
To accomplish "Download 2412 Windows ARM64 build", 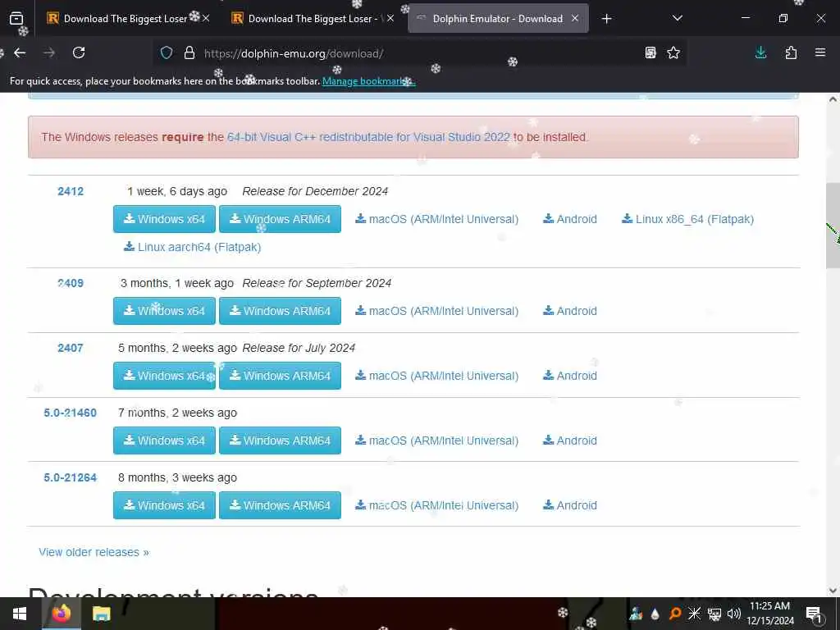I will pos(281,219).
